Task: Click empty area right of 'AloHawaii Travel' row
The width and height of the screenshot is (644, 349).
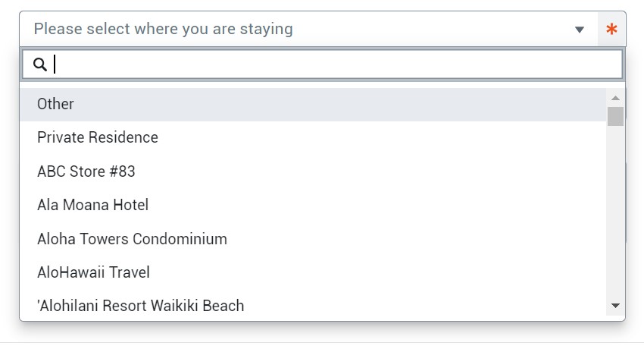Action: (x=379, y=272)
